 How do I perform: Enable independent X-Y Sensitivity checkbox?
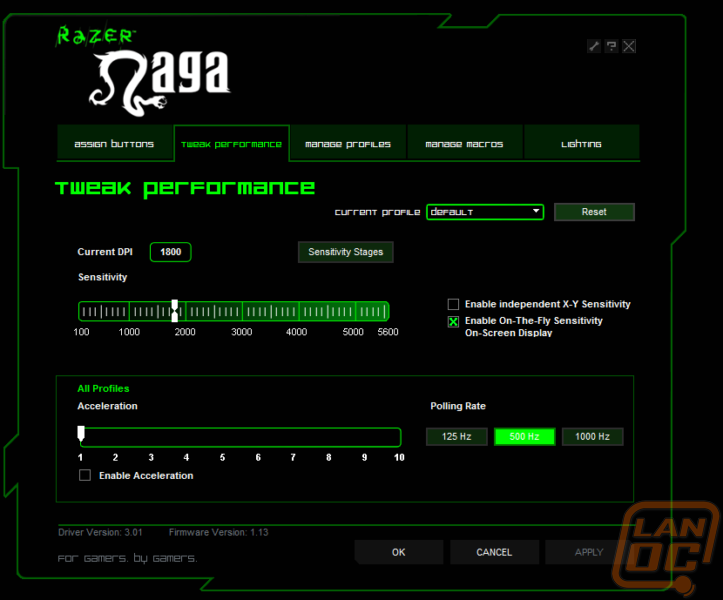point(453,304)
